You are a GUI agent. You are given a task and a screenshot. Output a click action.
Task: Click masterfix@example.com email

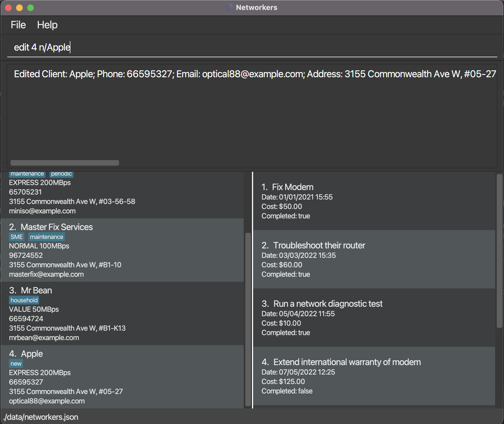(46, 274)
